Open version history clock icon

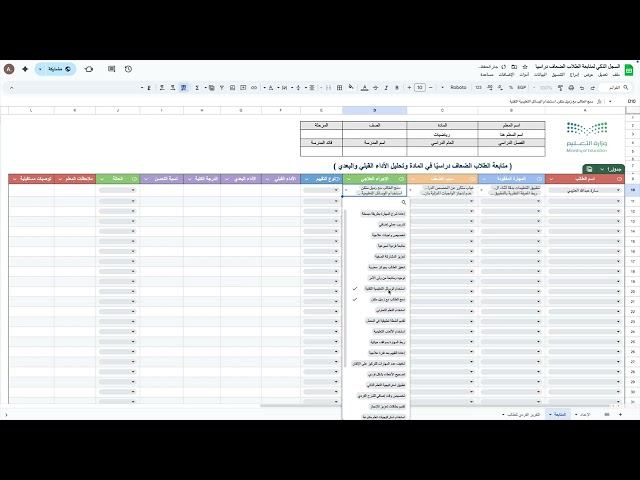pyautogui.click(x=128, y=69)
